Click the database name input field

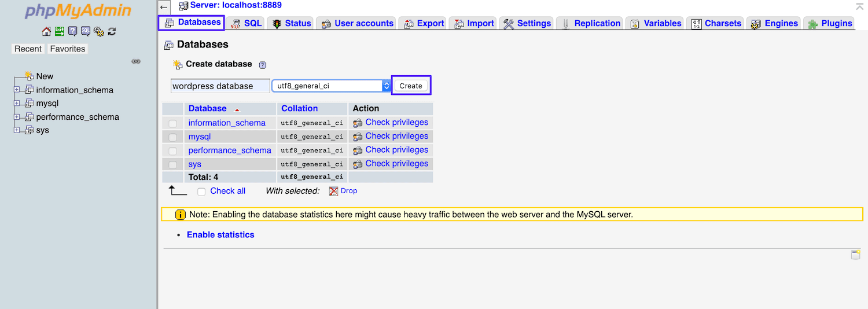click(220, 86)
